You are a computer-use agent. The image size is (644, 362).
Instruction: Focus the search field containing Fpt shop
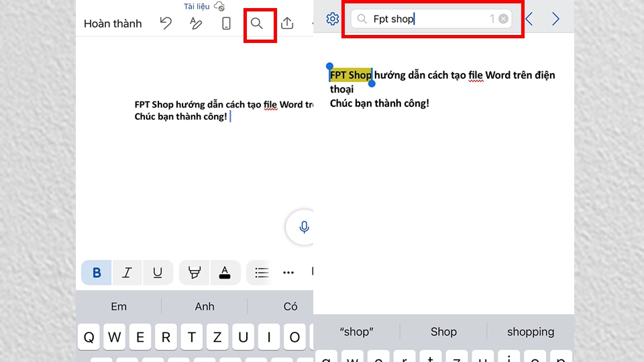pos(431,19)
